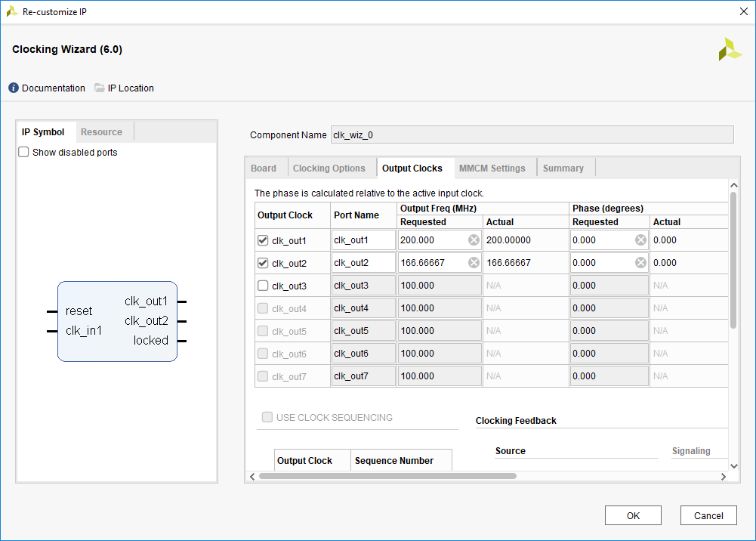Click the horizontal scrollbar thumb in Output Clocks
The width and height of the screenshot is (756, 541).
coord(387,476)
